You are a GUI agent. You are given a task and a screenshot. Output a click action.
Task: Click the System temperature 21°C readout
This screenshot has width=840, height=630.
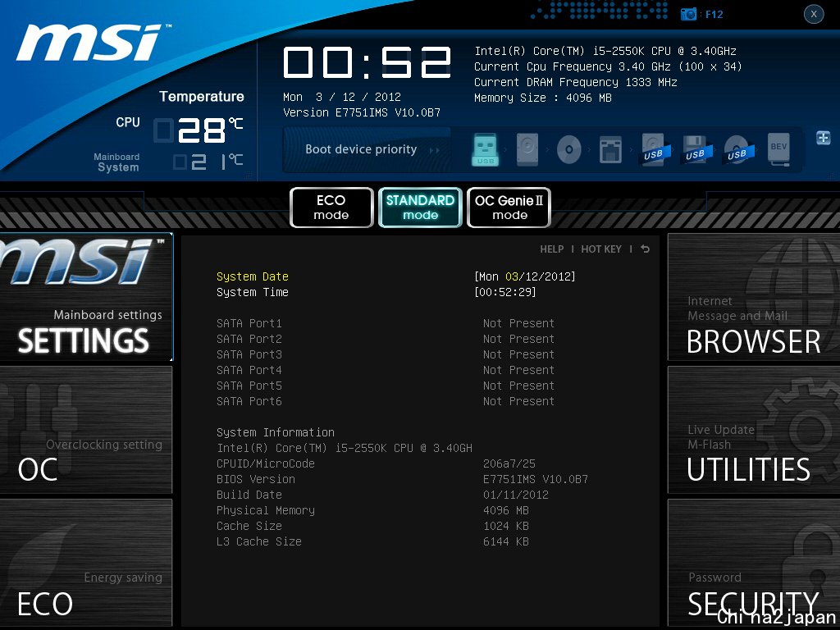208,162
